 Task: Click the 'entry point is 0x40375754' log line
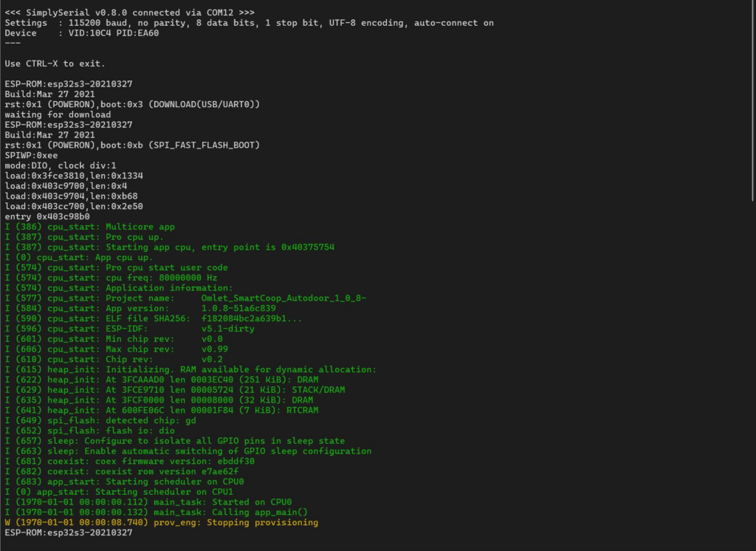coord(170,247)
